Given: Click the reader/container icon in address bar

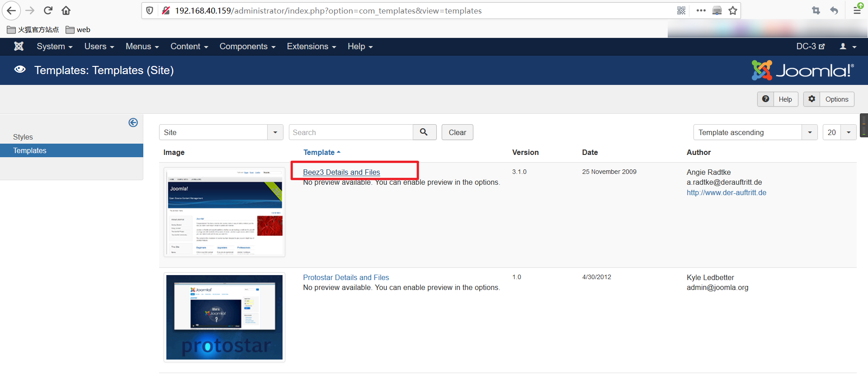Looking at the screenshot, I should point(717,10).
